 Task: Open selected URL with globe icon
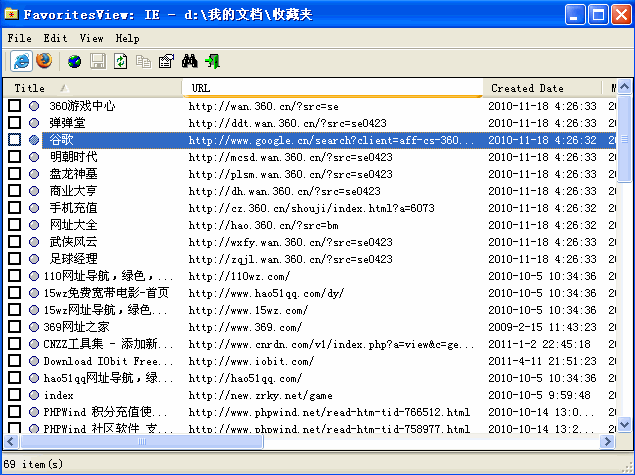coord(74,62)
